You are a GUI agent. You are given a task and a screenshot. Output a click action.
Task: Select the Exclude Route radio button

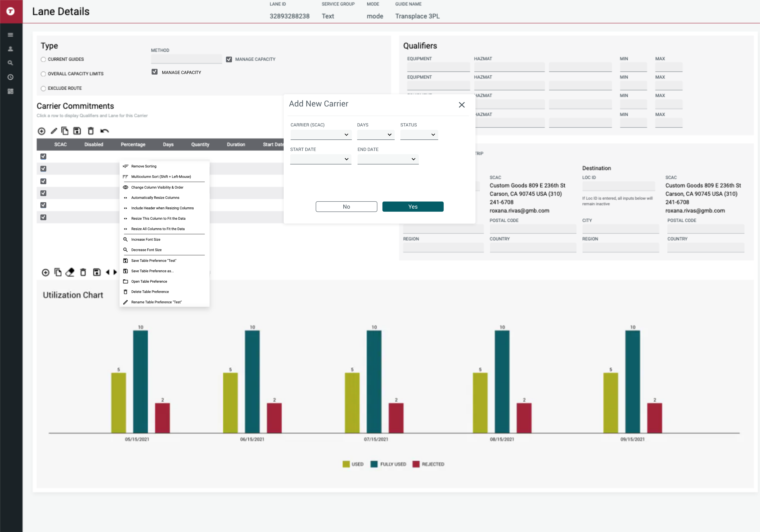[43, 88]
